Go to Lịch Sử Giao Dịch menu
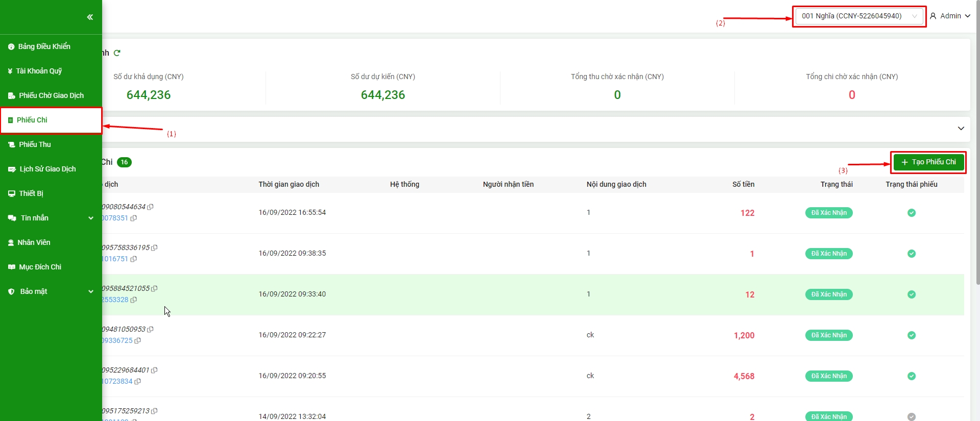Screen dimensions: 980x421 [47, 169]
